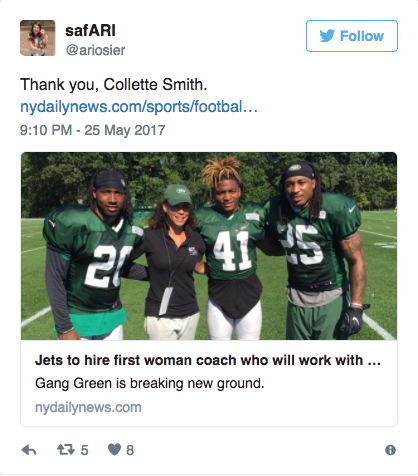Open the info circle icon
Screen dimensions: 418x476
pos(390,450)
